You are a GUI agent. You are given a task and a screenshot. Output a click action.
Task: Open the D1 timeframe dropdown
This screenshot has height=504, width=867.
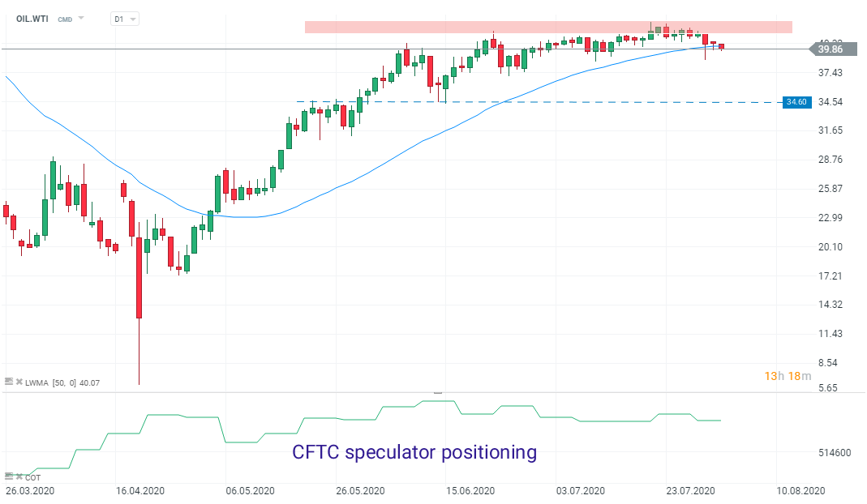click(x=124, y=18)
